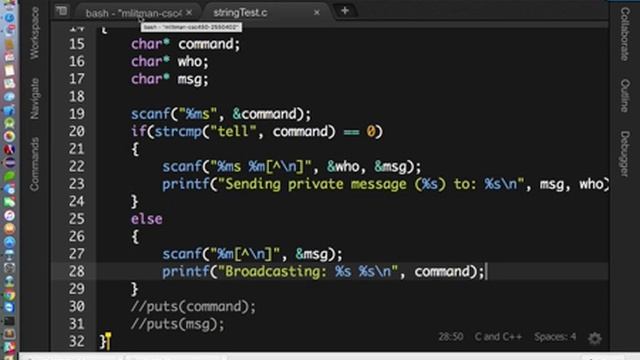Switch to the bash terminal tab
Screen dimensions: 640x360
[133, 13]
